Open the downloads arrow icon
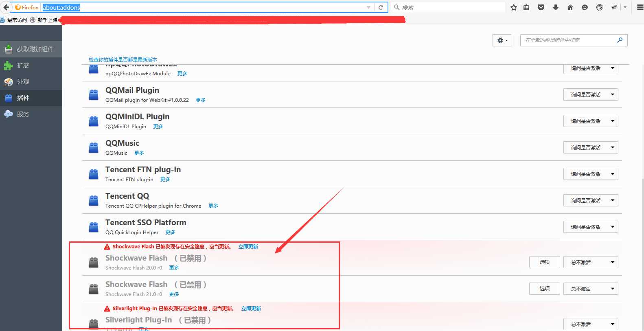This screenshot has width=644, height=331. 556,7
